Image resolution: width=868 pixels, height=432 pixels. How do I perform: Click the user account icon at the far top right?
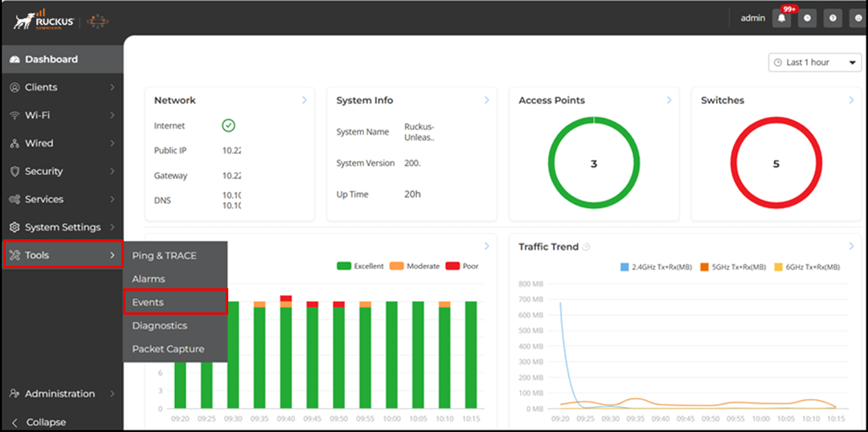pyautogui.click(x=858, y=18)
